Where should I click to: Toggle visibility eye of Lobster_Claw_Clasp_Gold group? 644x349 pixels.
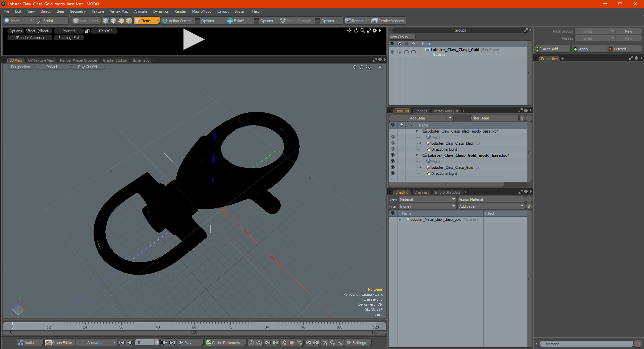(x=392, y=52)
